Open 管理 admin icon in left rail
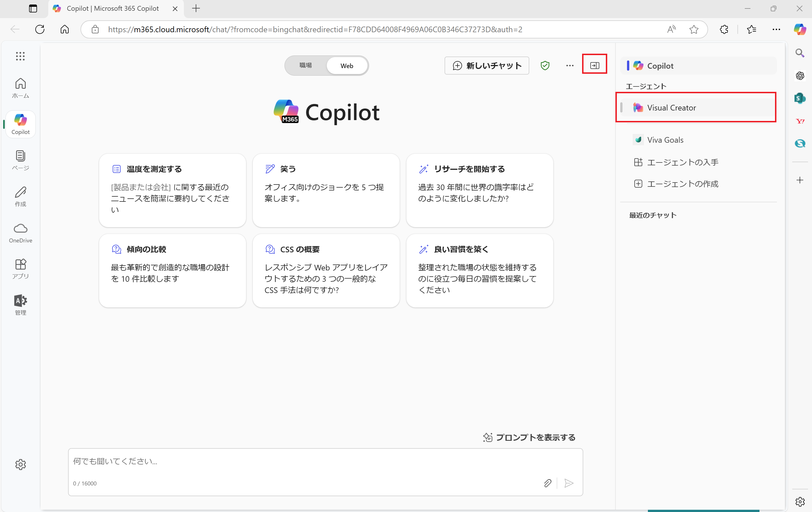This screenshot has height=512, width=812. coord(20,305)
